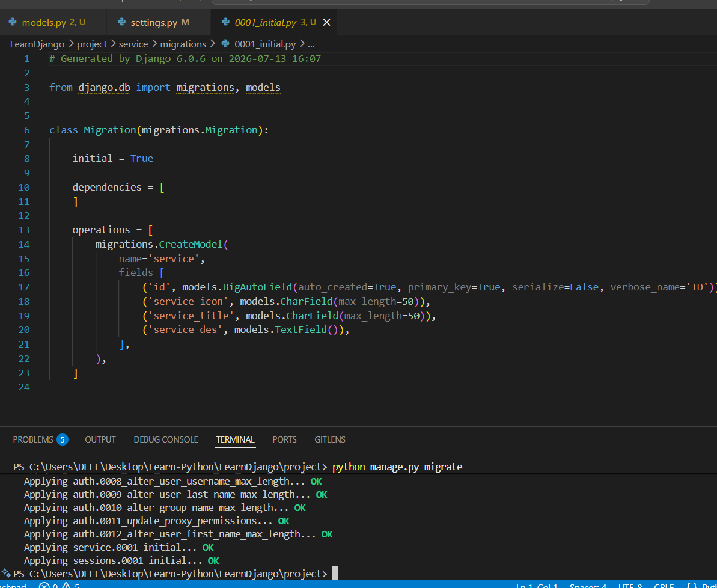Click terminal line auth.0010_alter_group_name_max_length

[x=165, y=508]
